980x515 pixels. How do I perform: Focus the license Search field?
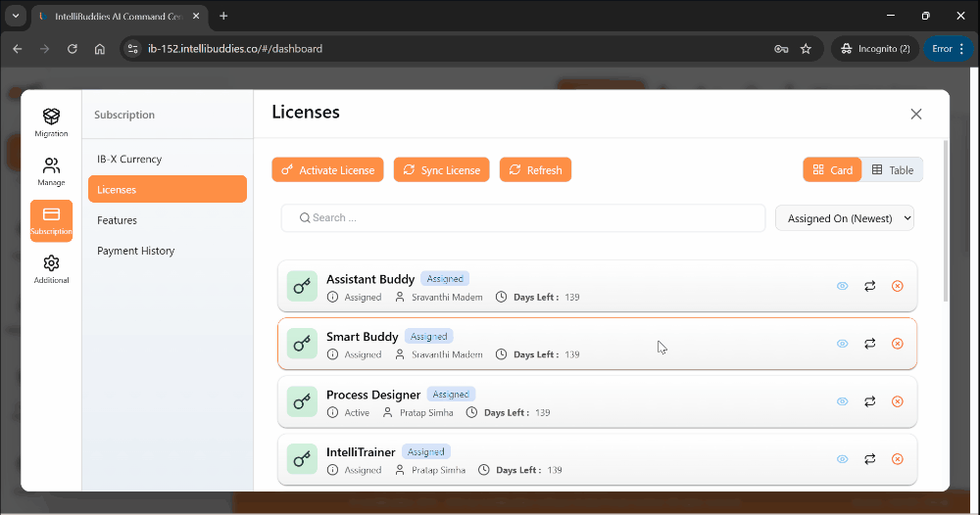pyautogui.click(x=523, y=218)
